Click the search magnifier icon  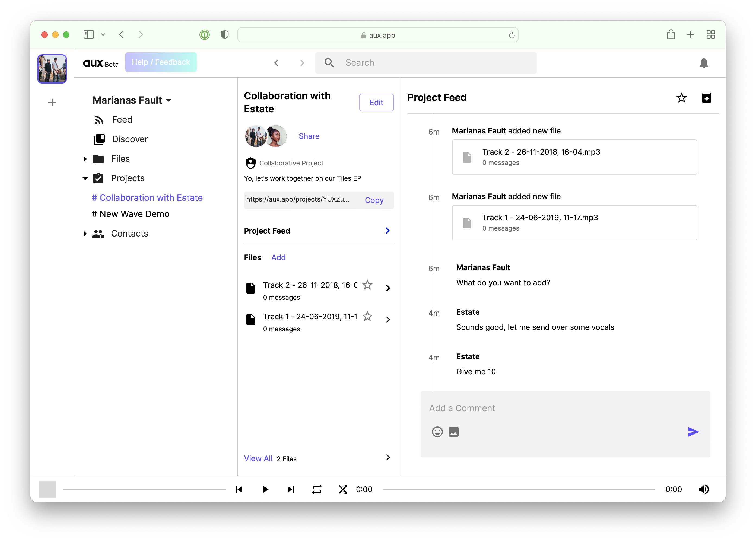coord(329,63)
